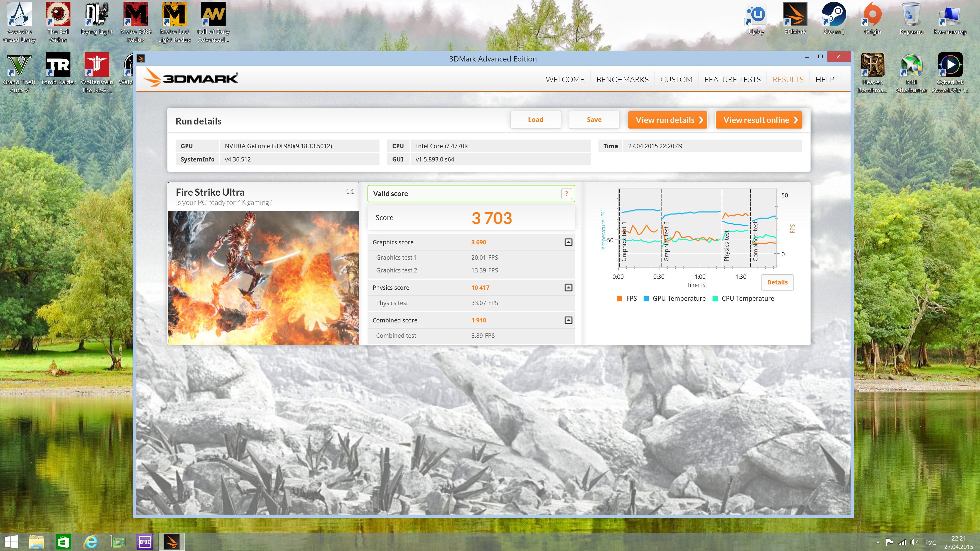
Task: Open Internet Explorer from the taskbar
Action: 91,542
